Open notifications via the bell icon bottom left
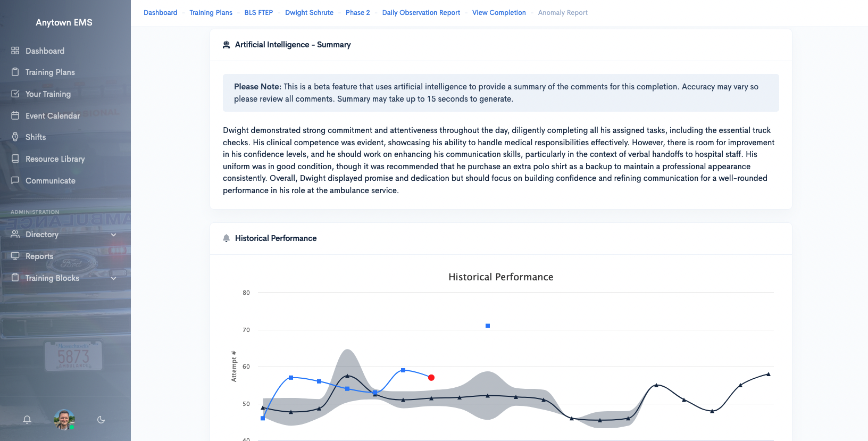The height and width of the screenshot is (441, 868). [x=27, y=420]
